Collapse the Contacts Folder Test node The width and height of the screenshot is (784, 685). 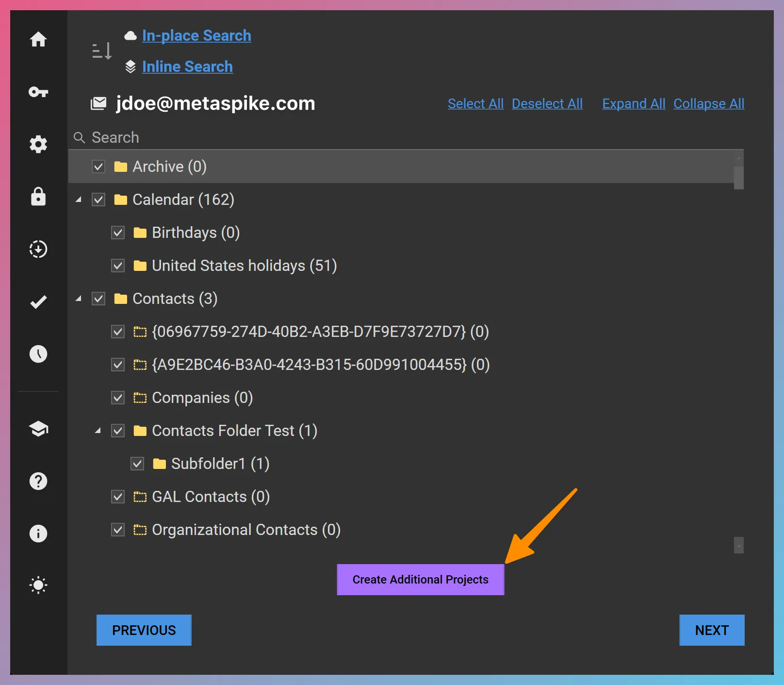coord(98,431)
